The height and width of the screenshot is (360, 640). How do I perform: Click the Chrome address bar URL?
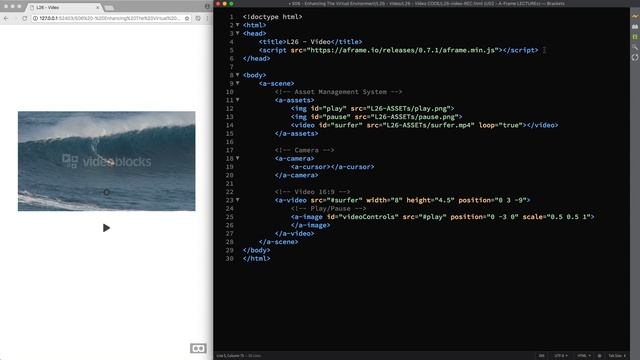110,18
